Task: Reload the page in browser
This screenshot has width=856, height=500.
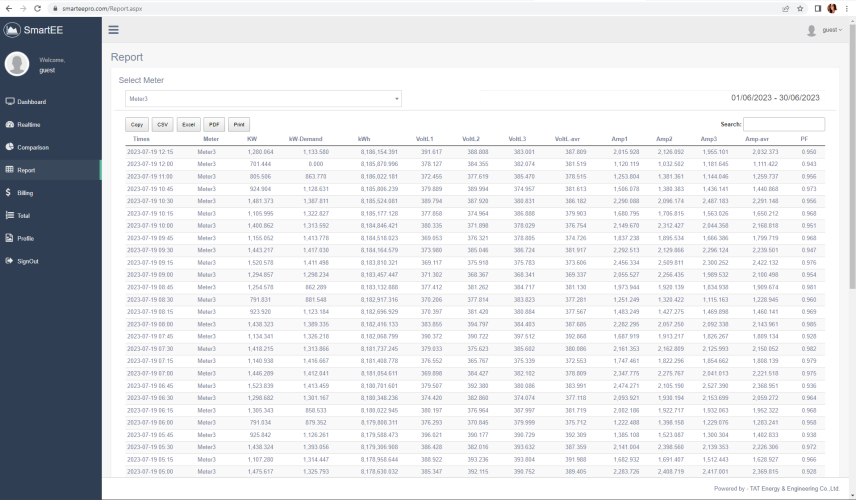Action: pos(37,8)
